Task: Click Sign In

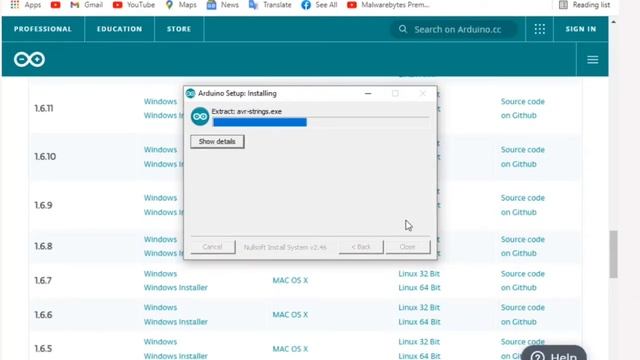Action: 581,29
